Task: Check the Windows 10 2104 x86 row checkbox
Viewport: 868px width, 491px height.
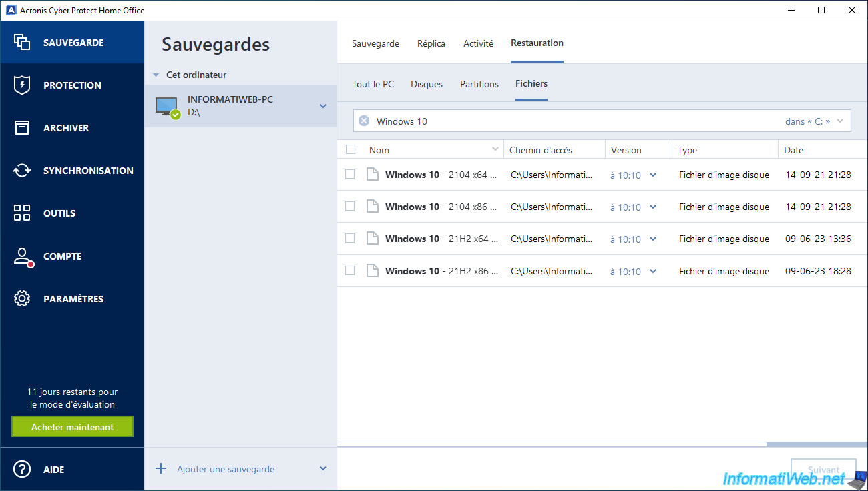Action: point(350,206)
